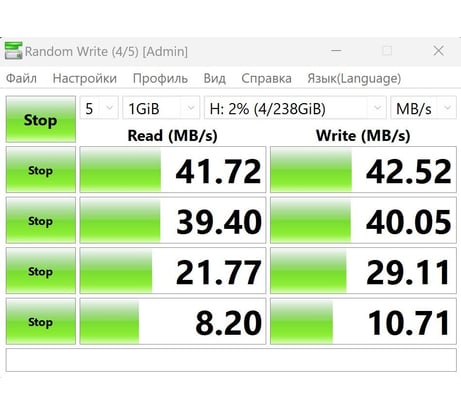Screen dimensions: 461x415
Task: Click the empty comment field at bottom
Action: pyautogui.click(x=231, y=360)
